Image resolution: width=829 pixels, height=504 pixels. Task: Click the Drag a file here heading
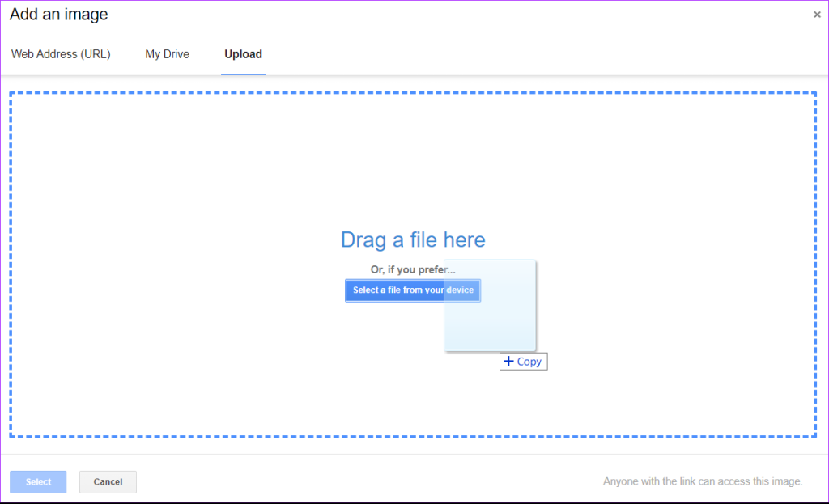[x=413, y=239]
